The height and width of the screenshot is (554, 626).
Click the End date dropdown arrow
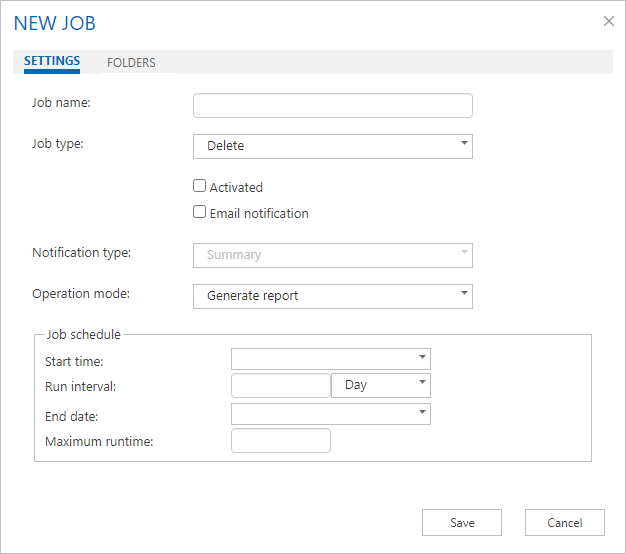(x=423, y=413)
